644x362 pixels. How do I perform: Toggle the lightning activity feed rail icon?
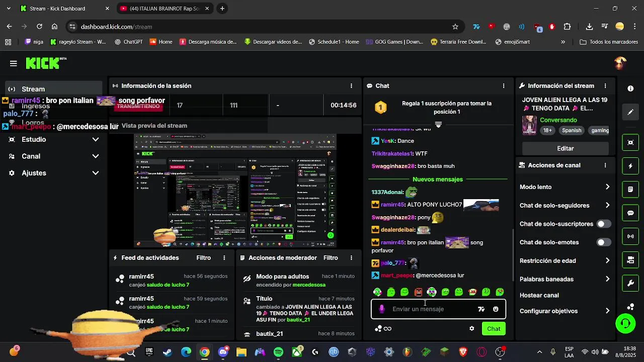click(x=630, y=166)
